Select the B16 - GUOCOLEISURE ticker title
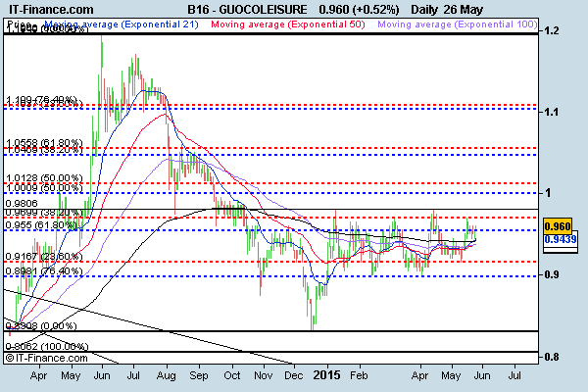 point(247,9)
